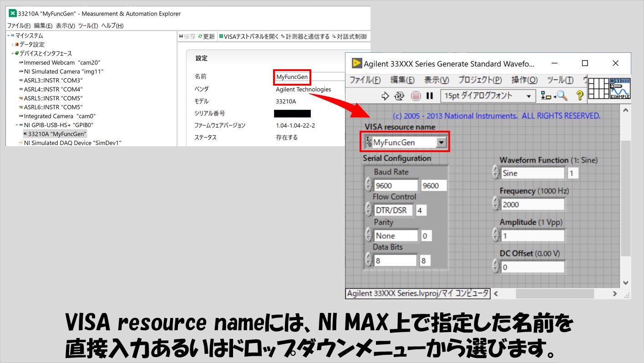Screen dimensions: 644x363
Task: Click 対話式制御 in the MAX toolbar
Action: click(349, 36)
